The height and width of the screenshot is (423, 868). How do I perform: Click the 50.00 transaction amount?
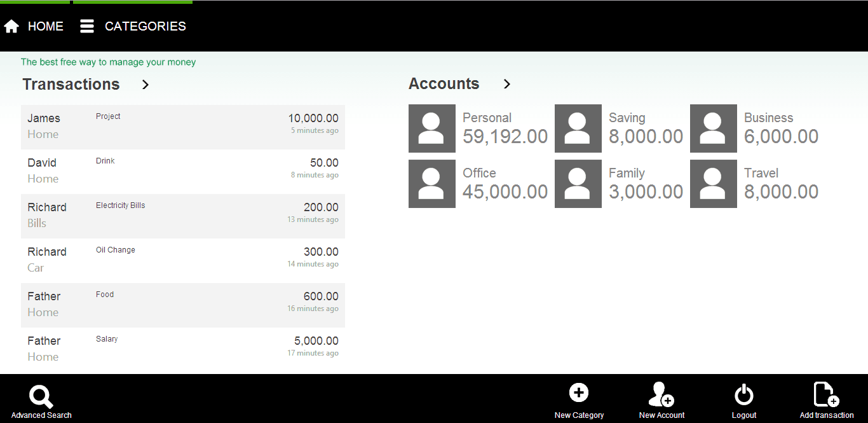pos(324,163)
